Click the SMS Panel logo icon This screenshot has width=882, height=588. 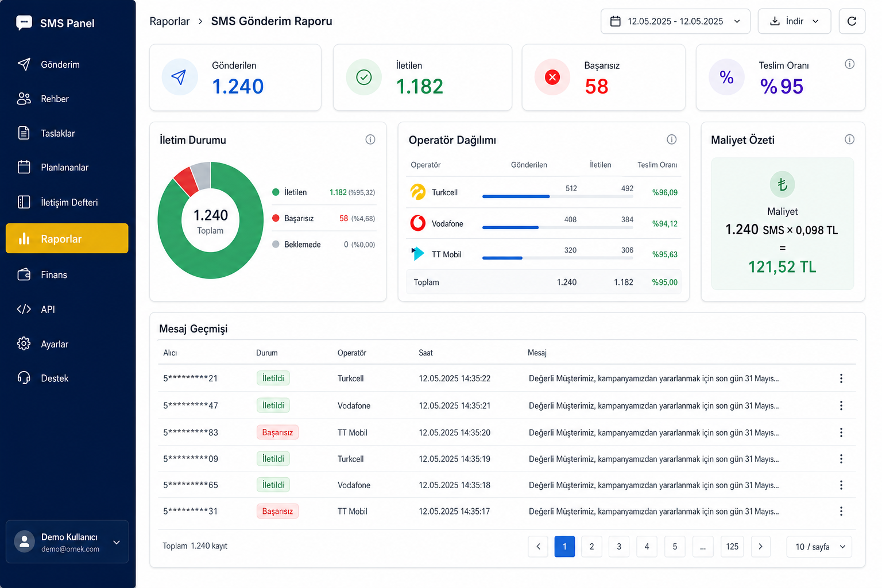[x=24, y=23]
